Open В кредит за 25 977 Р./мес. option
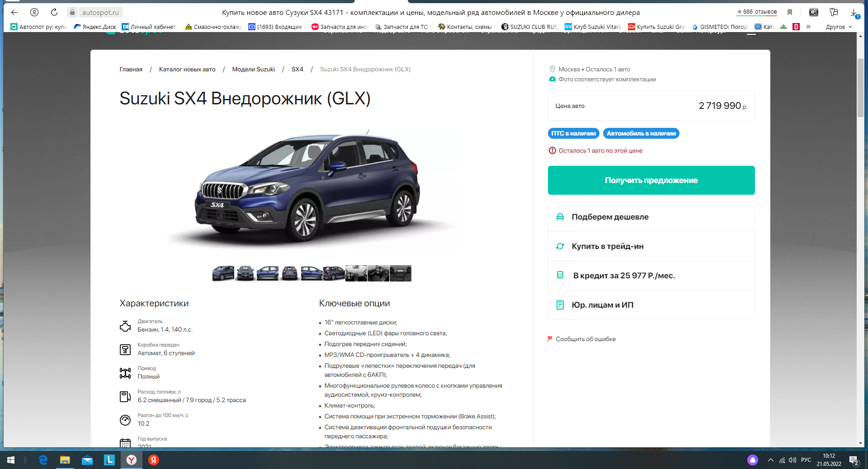Screen dimensions: 868x469 [x=651, y=276]
